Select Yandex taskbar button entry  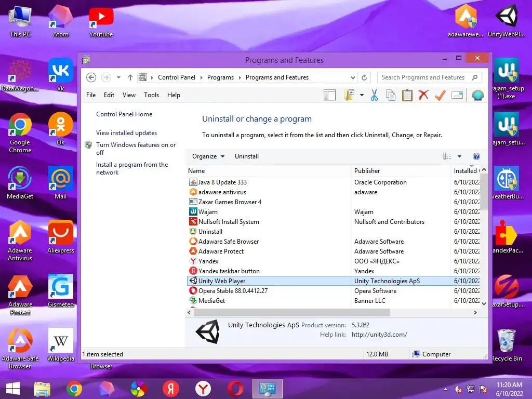pyautogui.click(x=334, y=271)
